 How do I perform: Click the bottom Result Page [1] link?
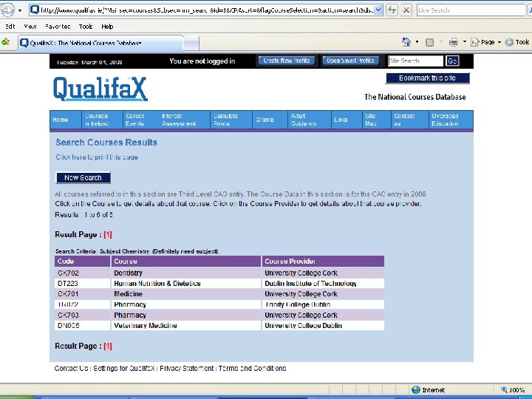[108, 346]
